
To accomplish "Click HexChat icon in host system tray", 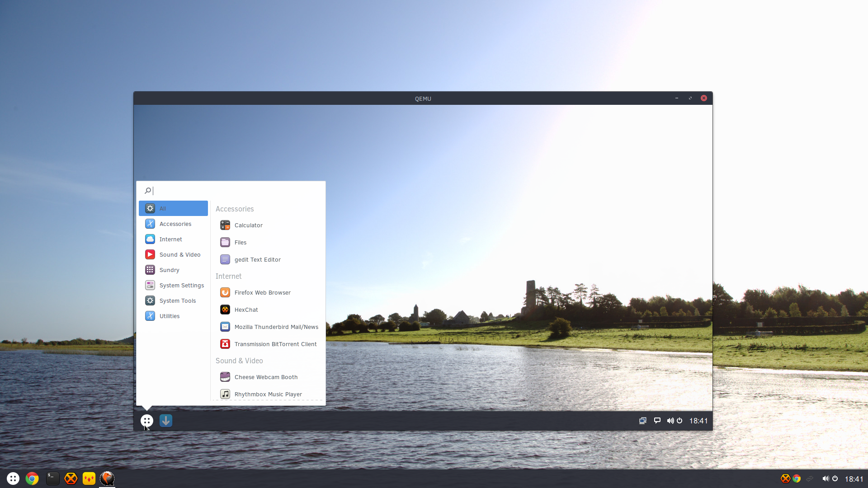I will [x=785, y=479].
